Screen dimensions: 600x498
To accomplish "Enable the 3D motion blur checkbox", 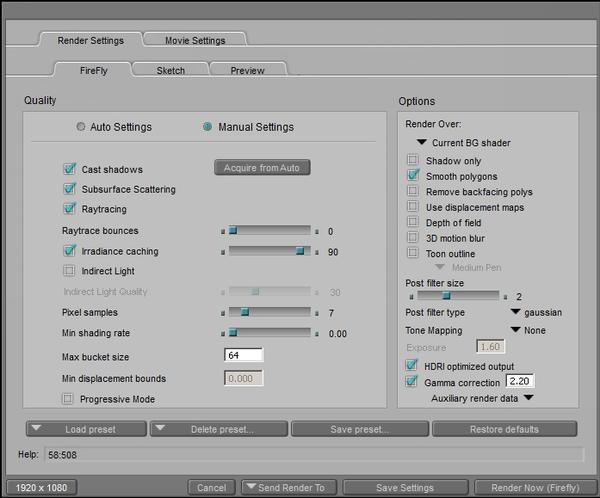I will pyautogui.click(x=413, y=237).
